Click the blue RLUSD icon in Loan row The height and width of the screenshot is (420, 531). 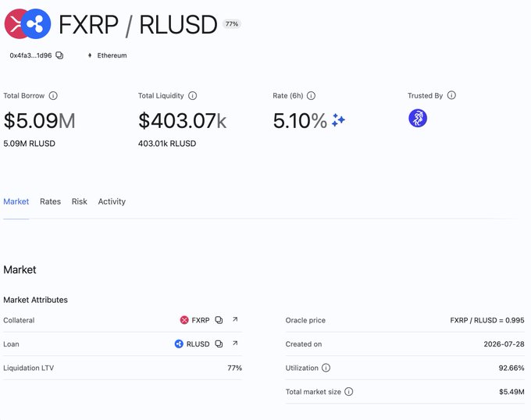[179, 343]
